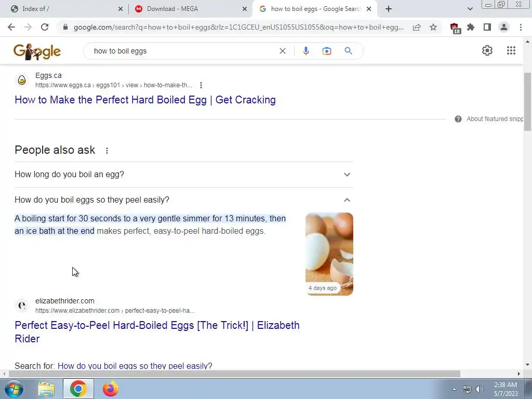Open the Extensions puzzle piece menu
This screenshot has width=532, height=399.
pyautogui.click(x=471, y=27)
